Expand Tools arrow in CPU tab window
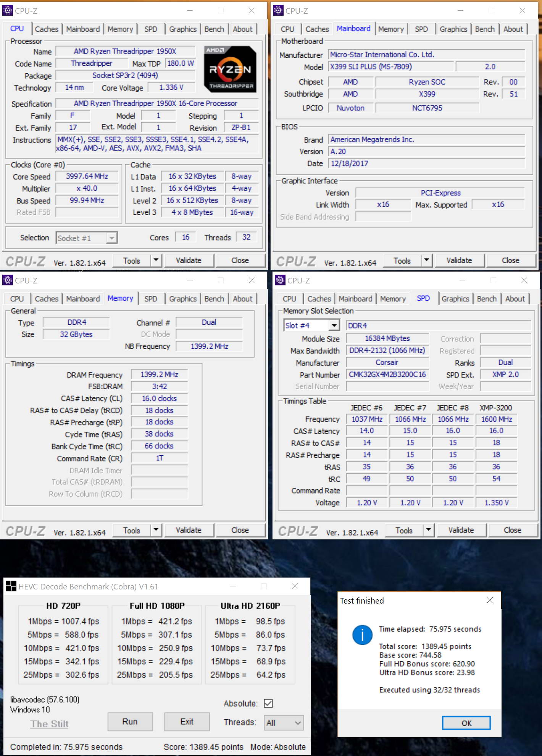542x756 pixels. click(x=156, y=261)
